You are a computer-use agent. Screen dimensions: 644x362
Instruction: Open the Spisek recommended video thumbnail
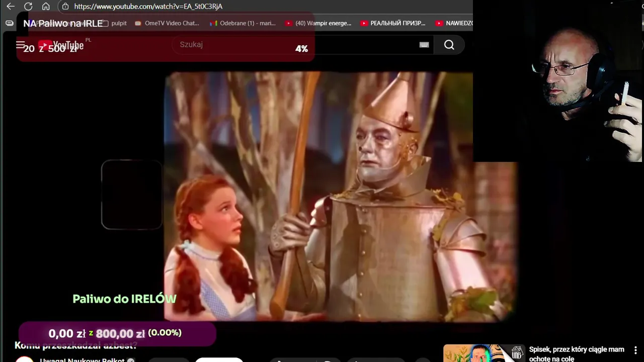(x=484, y=353)
